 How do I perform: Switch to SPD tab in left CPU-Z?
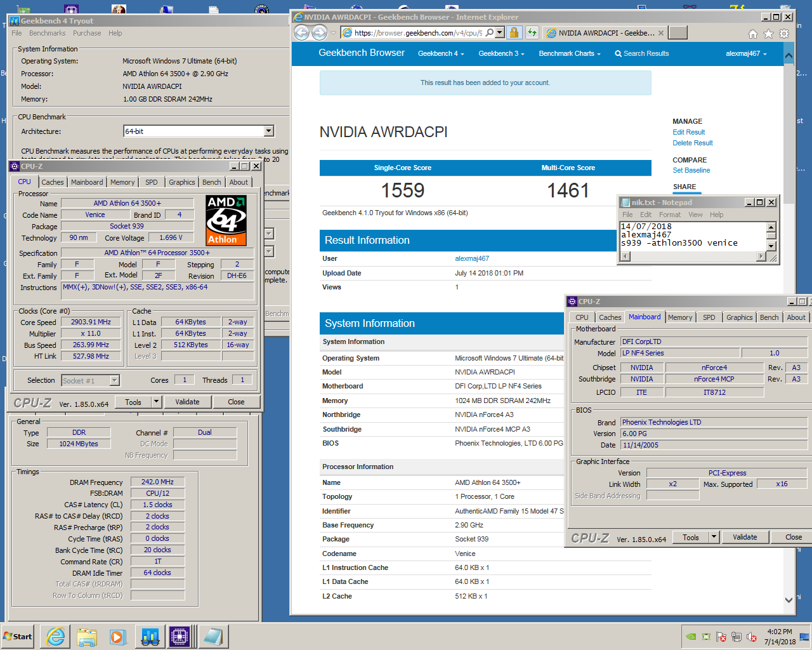point(152,182)
